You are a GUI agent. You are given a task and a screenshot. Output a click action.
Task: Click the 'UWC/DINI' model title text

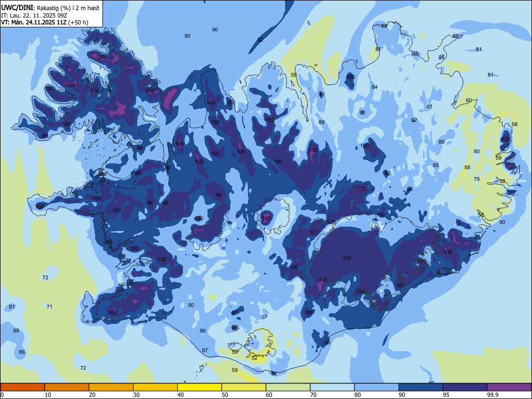coord(17,7)
